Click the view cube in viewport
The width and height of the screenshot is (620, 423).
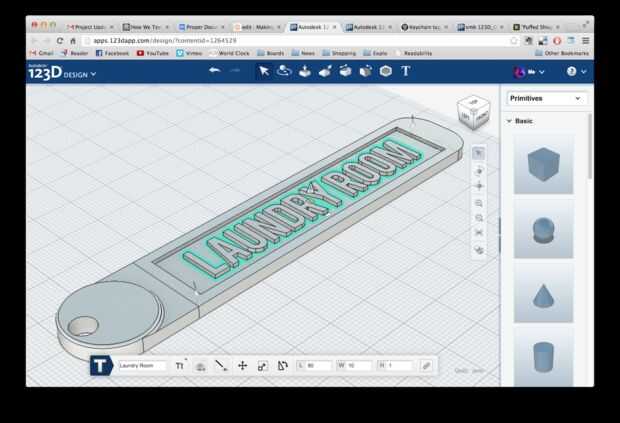click(x=472, y=112)
